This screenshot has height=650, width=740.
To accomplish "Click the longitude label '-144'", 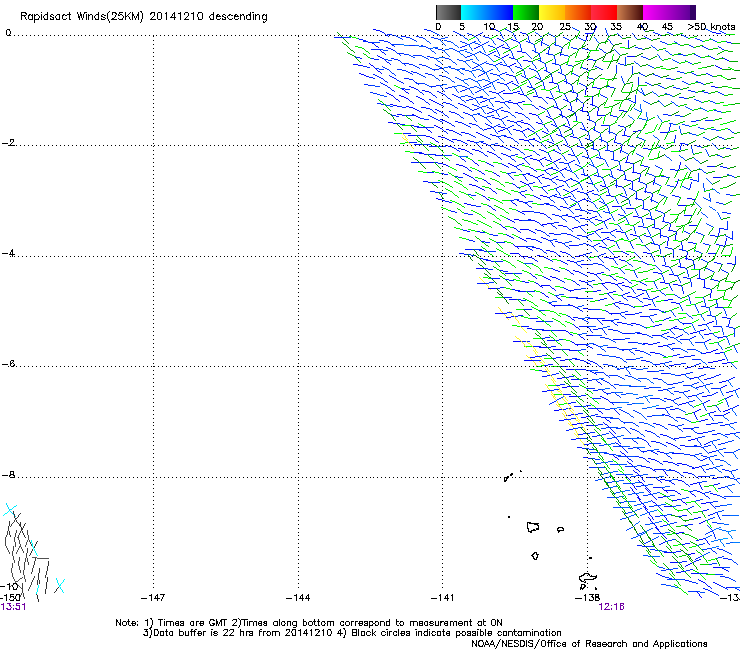I will (x=298, y=598).
